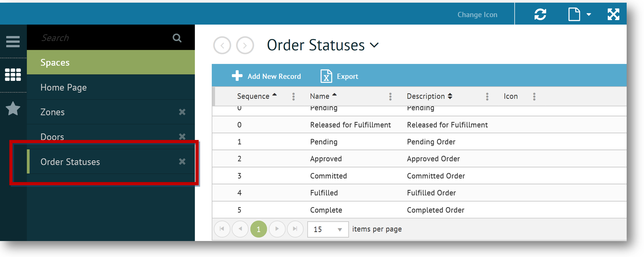This screenshot has width=644, height=257.
Task: Expand the Order Statuses title dropdown
Action: point(374,45)
